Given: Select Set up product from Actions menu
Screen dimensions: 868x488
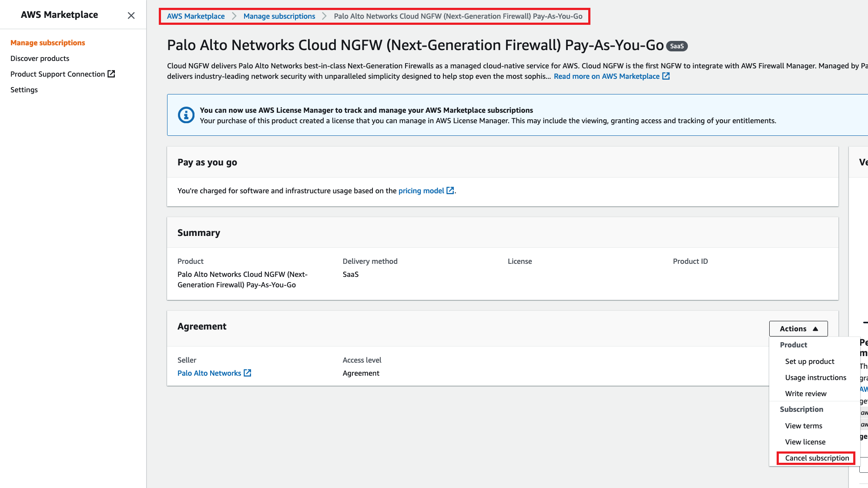Looking at the screenshot, I should pos(810,361).
